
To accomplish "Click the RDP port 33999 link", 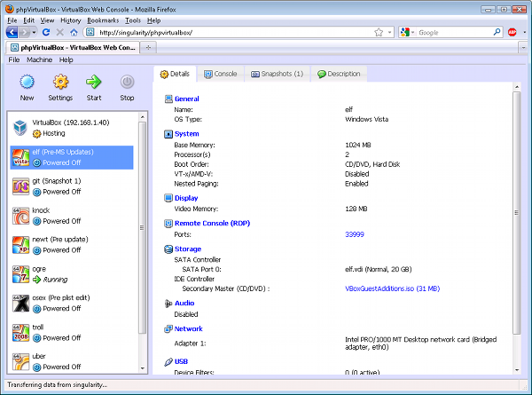I will point(355,234).
